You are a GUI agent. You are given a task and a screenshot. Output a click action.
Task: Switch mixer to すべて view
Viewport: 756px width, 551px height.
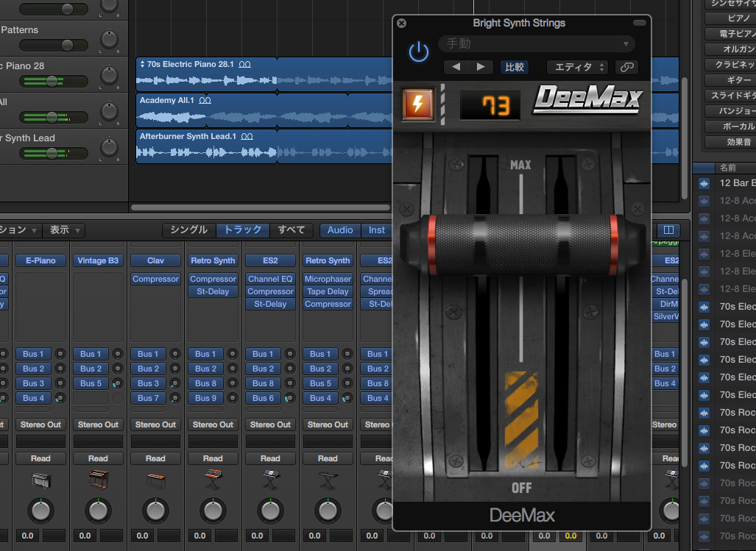coord(292,230)
